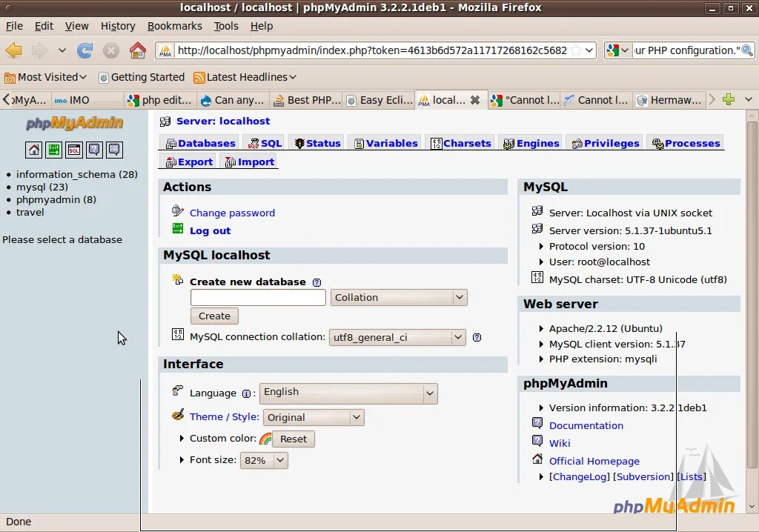Open the Databases tab

click(x=200, y=143)
